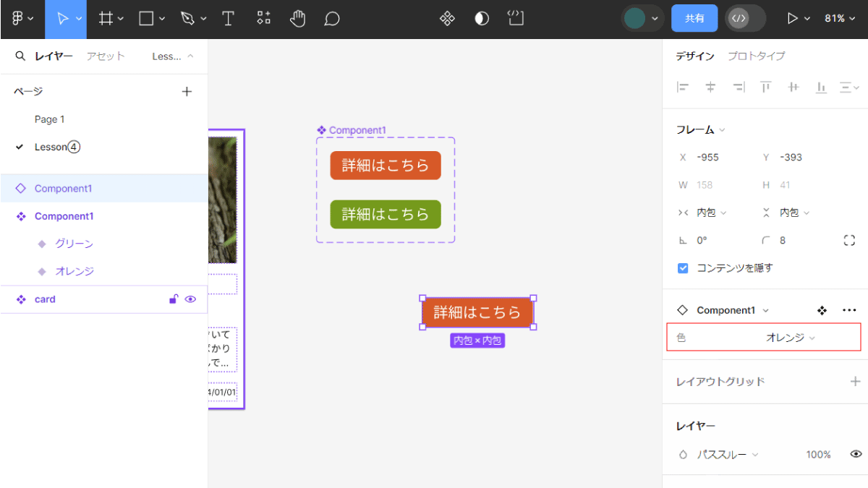The height and width of the screenshot is (488, 868).
Task: Open the 81% zoom dropdown
Action: pyautogui.click(x=839, y=19)
